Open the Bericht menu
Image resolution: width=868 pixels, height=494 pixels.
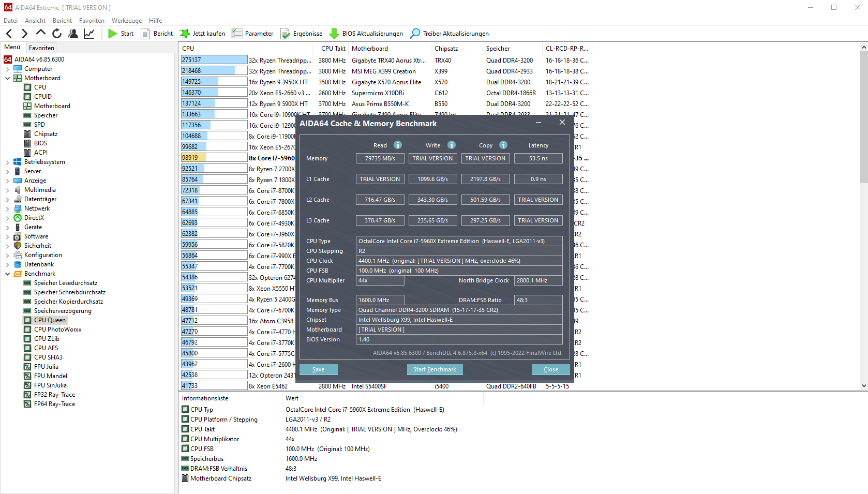coord(62,21)
